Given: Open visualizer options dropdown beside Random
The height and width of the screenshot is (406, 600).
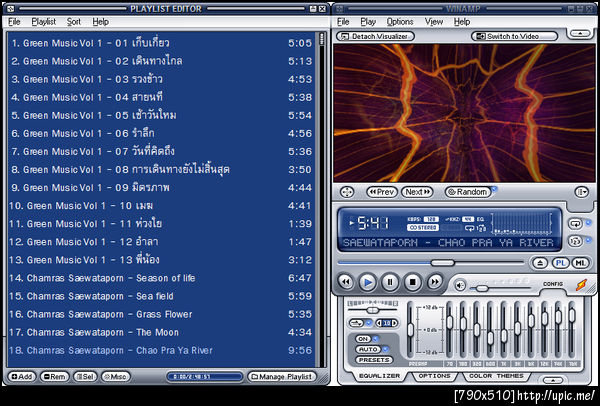Looking at the screenshot, I should click(581, 192).
